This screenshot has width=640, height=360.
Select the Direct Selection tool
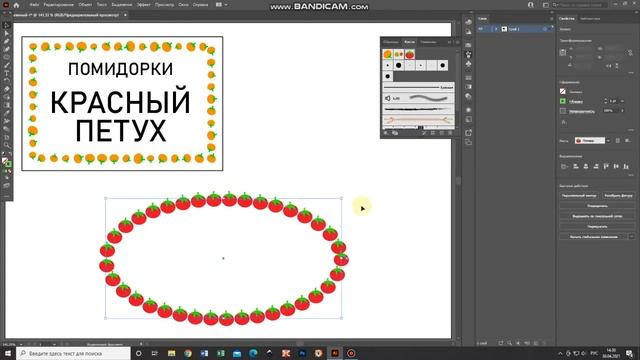6,33
